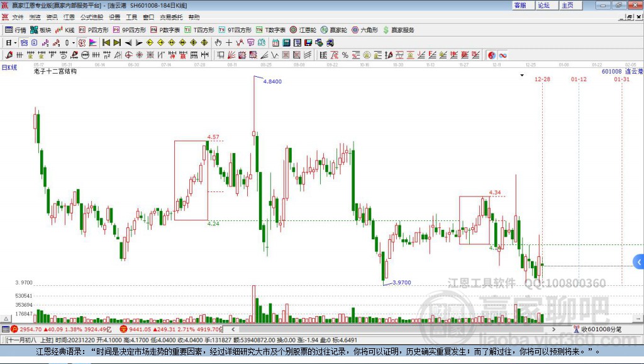644x364 pixels.
Task: Open the P四方形 tool
Action: pos(94,30)
